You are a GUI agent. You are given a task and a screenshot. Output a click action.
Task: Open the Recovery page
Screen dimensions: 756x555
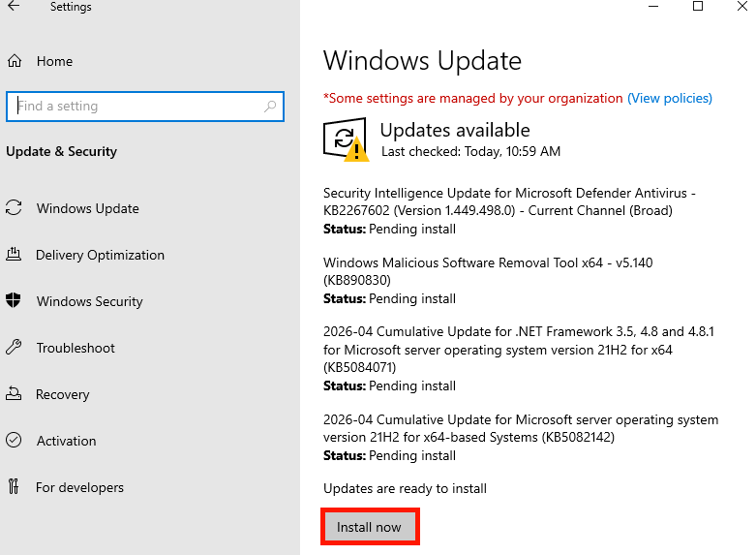coord(63,394)
